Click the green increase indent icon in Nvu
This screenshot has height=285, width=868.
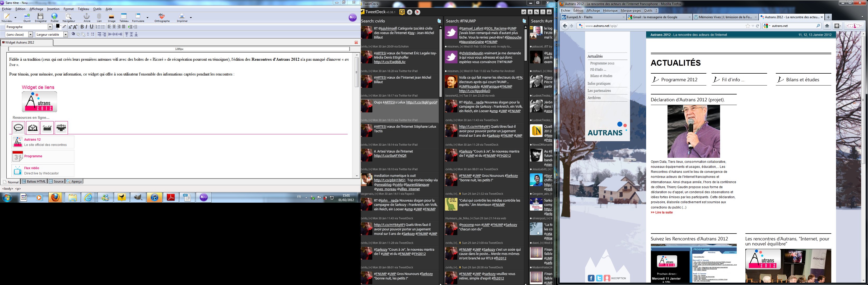[x=130, y=27]
